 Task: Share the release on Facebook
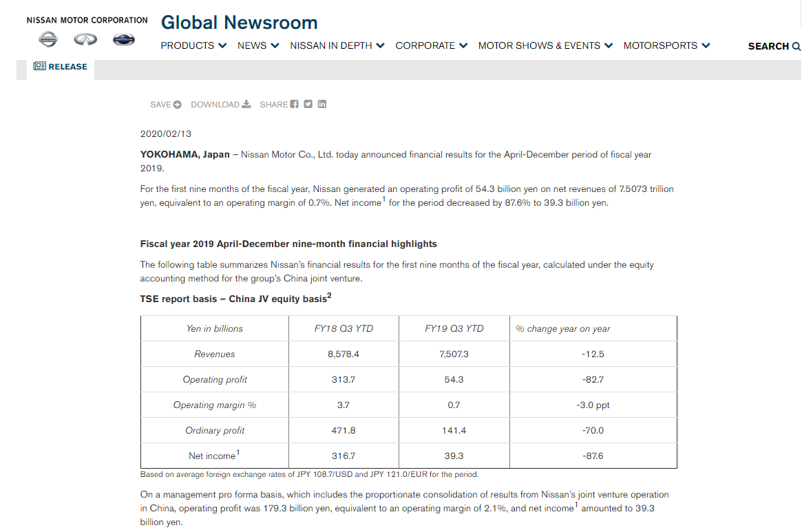tap(295, 105)
